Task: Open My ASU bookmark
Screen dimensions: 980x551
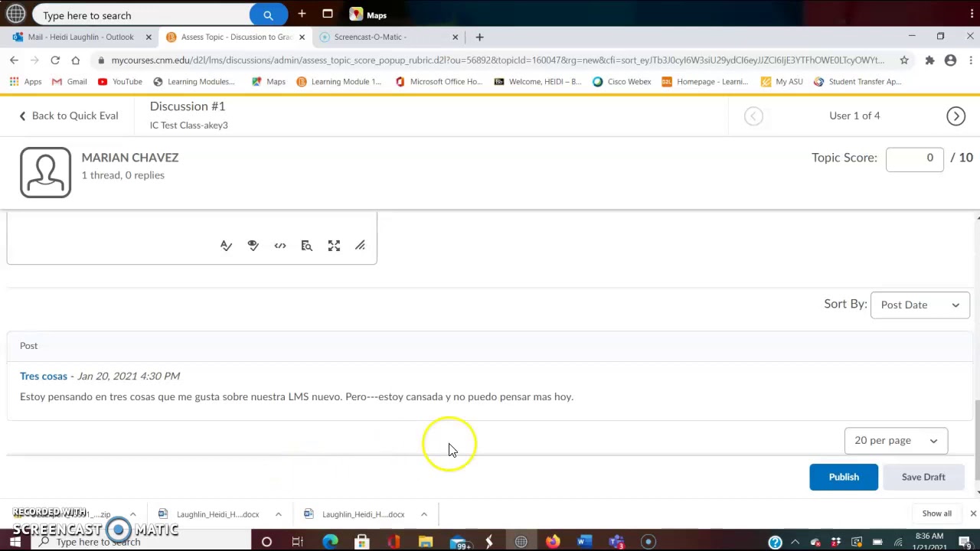Action: coord(782,81)
